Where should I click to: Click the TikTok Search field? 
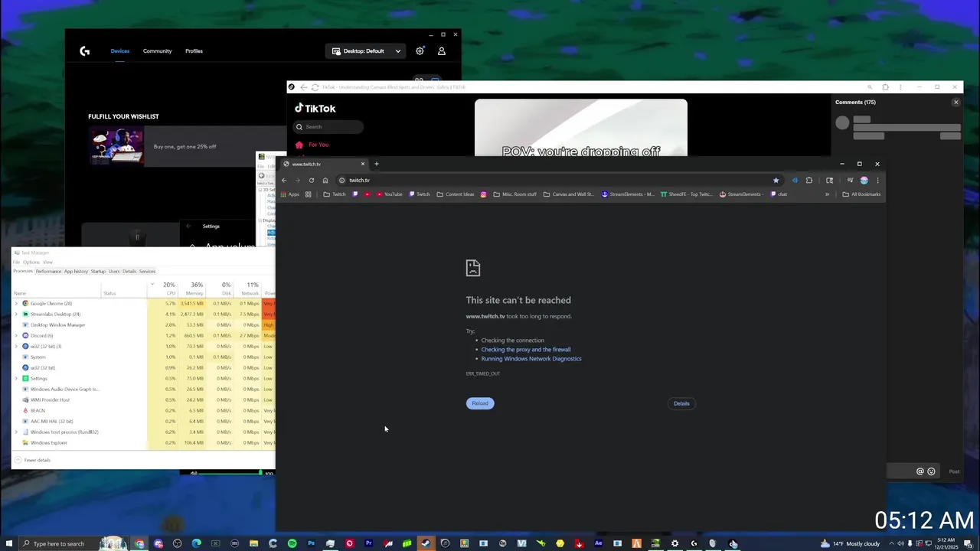(x=328, y=127)
